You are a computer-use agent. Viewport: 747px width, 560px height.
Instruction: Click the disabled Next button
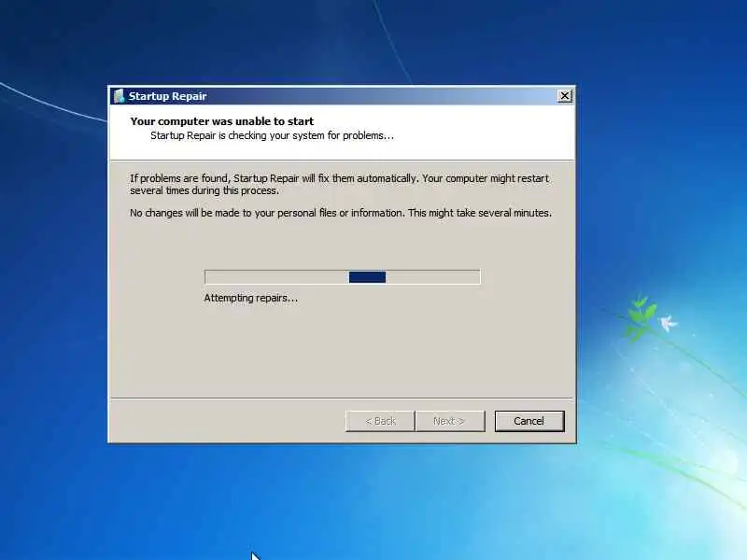(450, 421)
